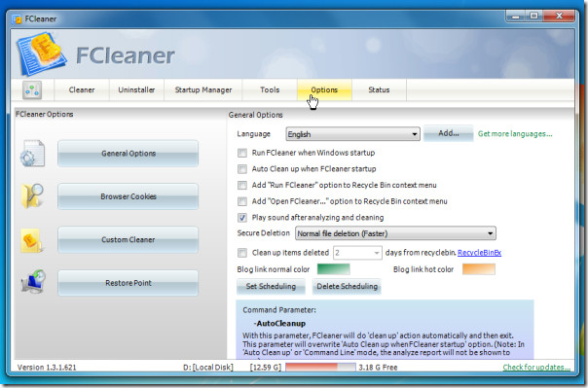
Task: Enable Clean up items deleted checkbox
Action: tap(242, 253)
